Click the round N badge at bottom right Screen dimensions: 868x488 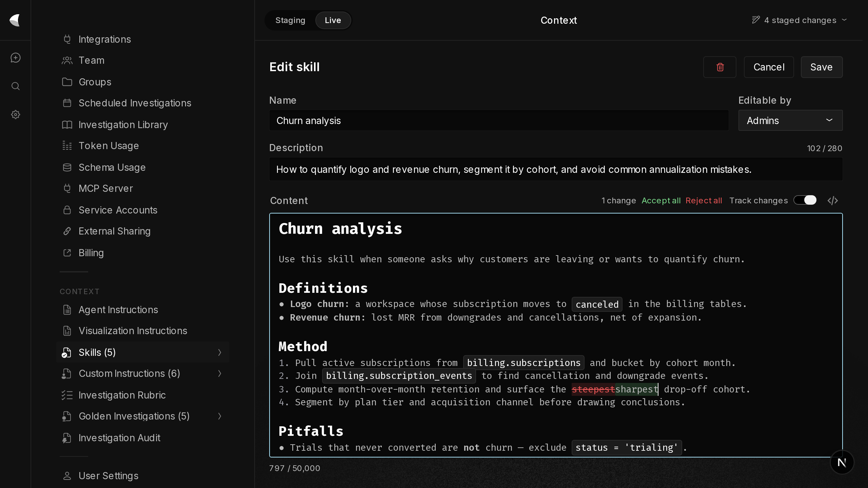click(x=842, y=463)
